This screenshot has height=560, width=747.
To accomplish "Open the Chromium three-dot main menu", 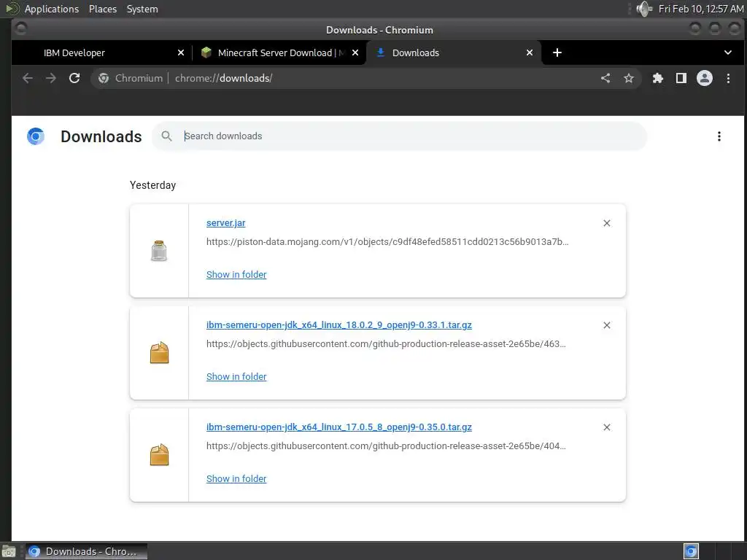I will coord(728,78).
